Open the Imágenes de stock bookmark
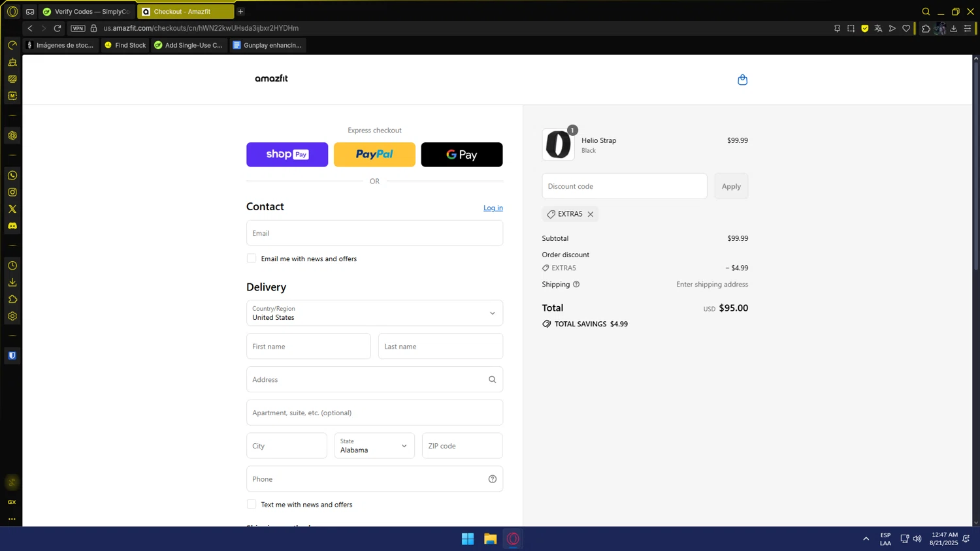 [x=61, y=45]
